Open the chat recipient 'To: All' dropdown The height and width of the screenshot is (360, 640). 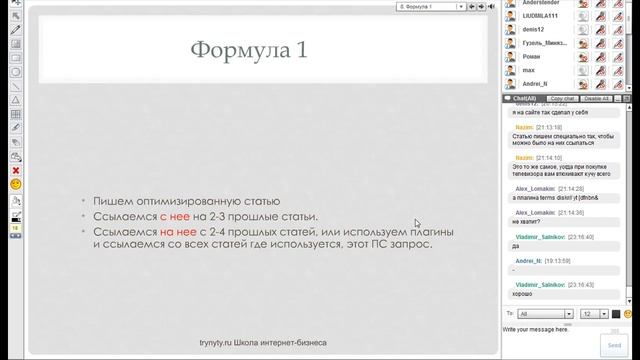tap(545, 314)
